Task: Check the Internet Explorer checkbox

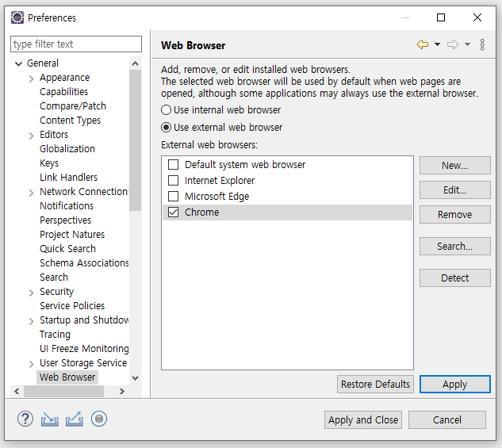Action: click(173, 181)
